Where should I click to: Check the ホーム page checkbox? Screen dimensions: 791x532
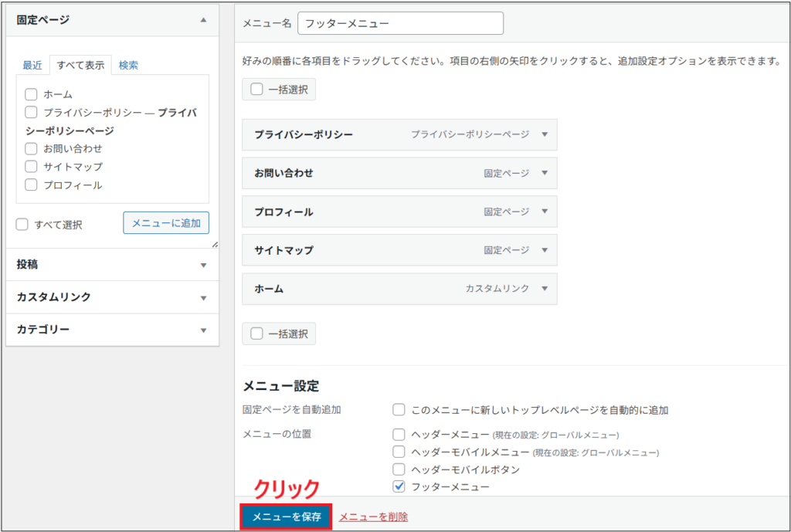(x=31, y=94)
